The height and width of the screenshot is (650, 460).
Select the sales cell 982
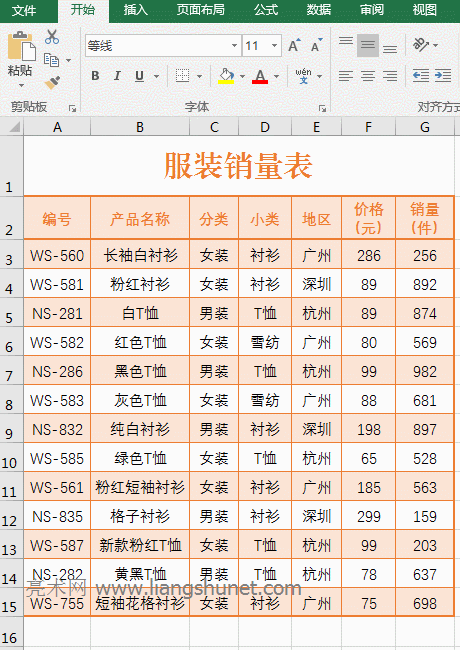[425, 371]
